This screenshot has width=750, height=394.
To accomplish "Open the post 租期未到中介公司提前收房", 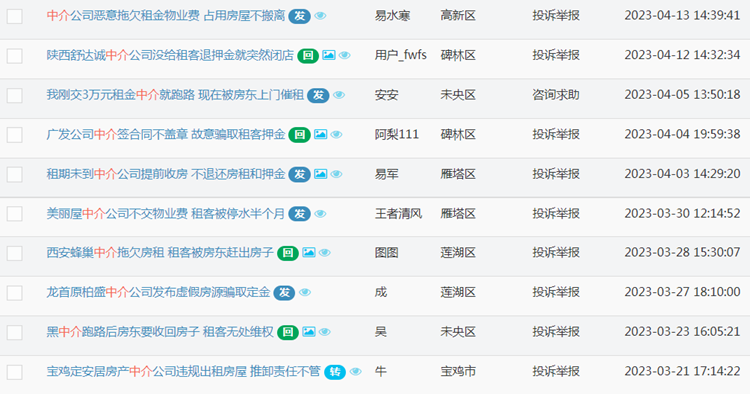I will (165, 174).
